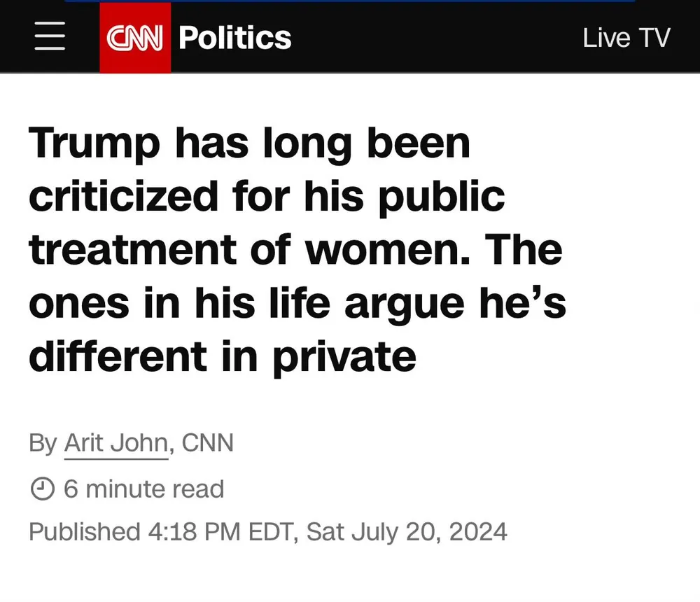Open author Arit John's profile link
The height and width of the screenshot is (602, 700).
(116, 444)
